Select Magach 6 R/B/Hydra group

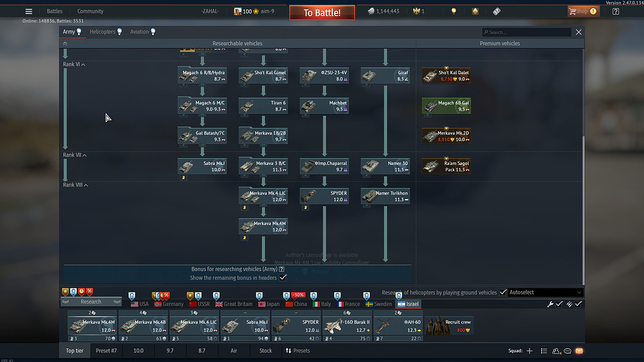202,75
